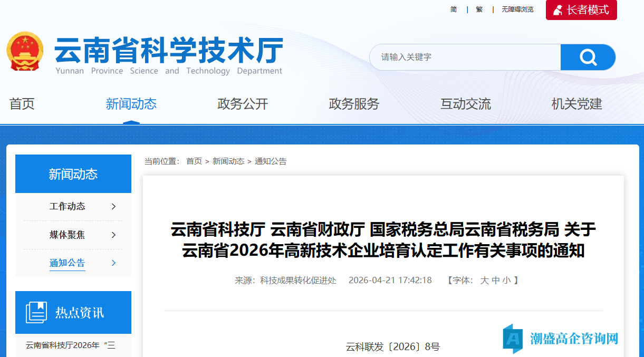
Task: Select 工作动态 in sidebar
Action: pyautogui.click(x=68, y=207)
